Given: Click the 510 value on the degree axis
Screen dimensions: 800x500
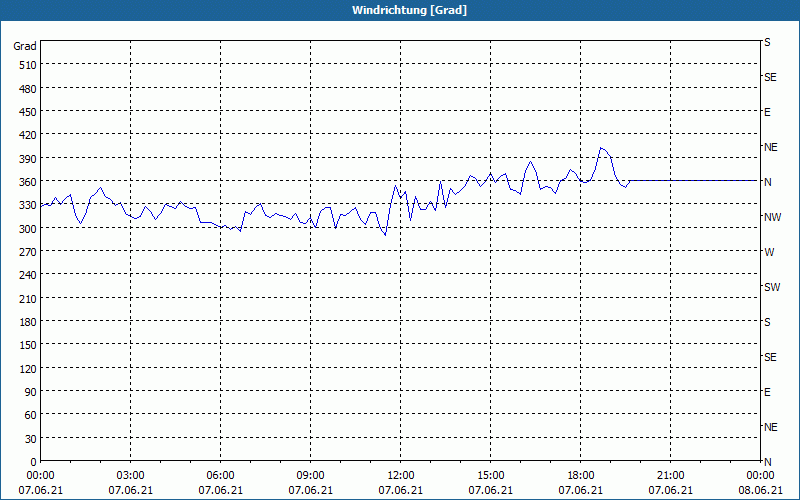Looking at the screenshot, I should [x=28, y=65].
